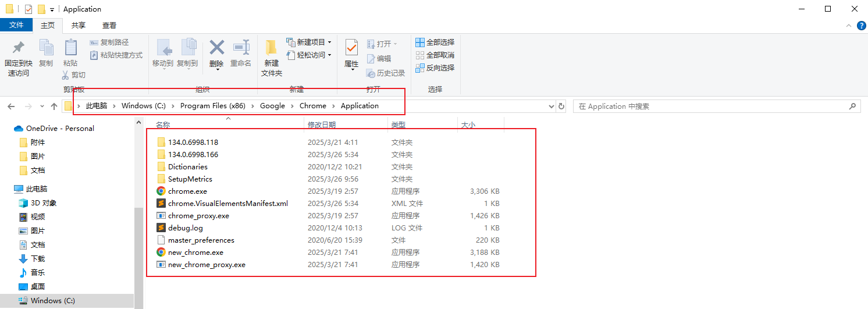This screenshot has height=309, width=868.
Task: Click 全部选择 select all
Action: (x=435, y=42)
